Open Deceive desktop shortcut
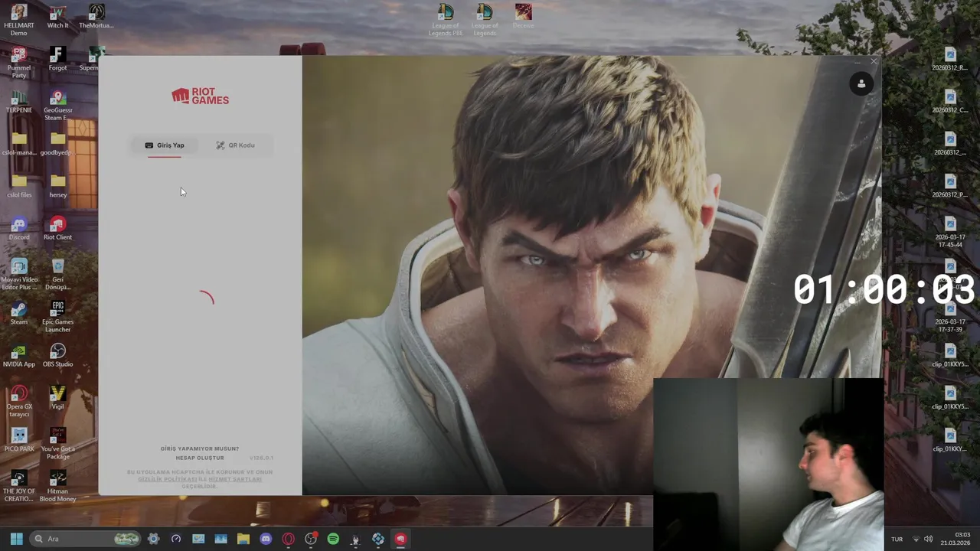The height and width of the screenshot is (551, 980). (523, 17)
